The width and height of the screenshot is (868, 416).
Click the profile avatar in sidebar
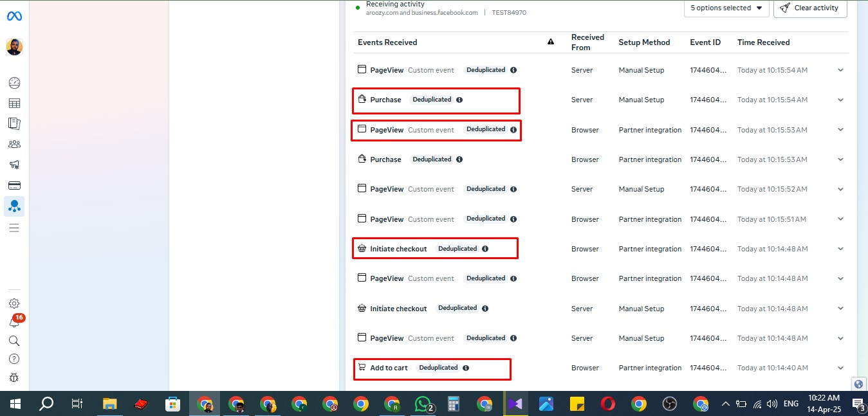[14, 47]
